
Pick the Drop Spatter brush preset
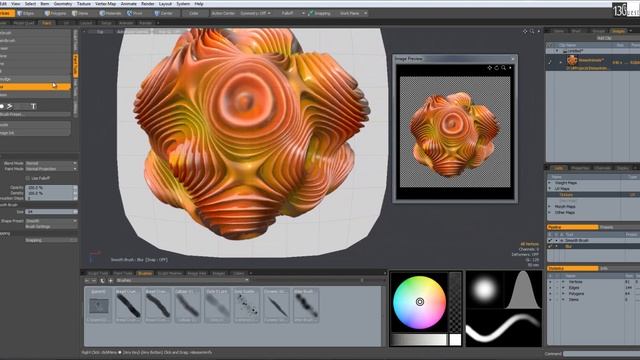coord(247,305)
